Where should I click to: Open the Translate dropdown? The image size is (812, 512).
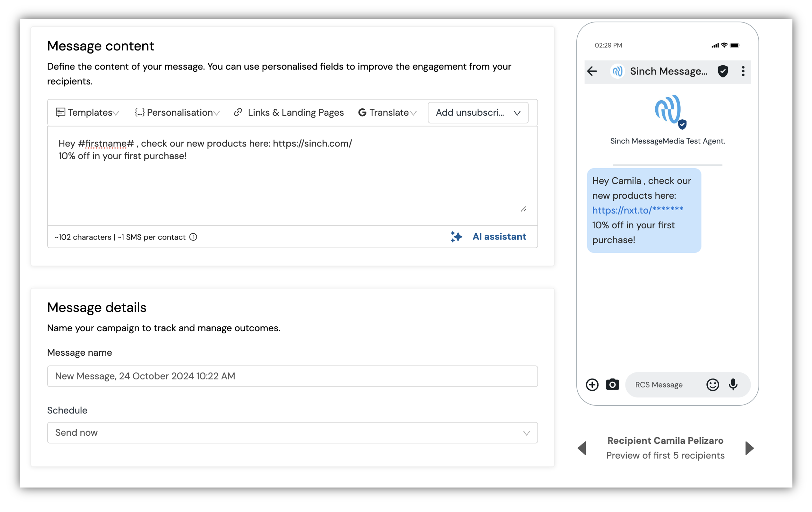(387, 113)
